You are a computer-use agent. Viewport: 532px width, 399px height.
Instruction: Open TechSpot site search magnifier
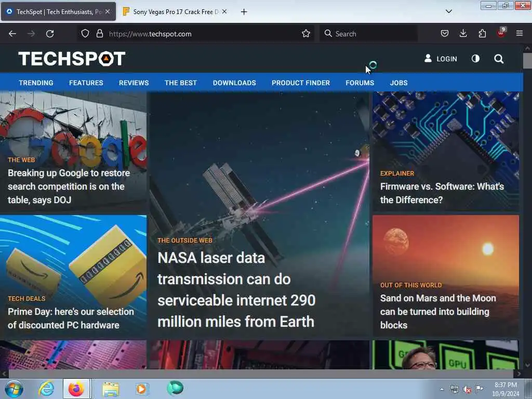click(x=499, y=59)
